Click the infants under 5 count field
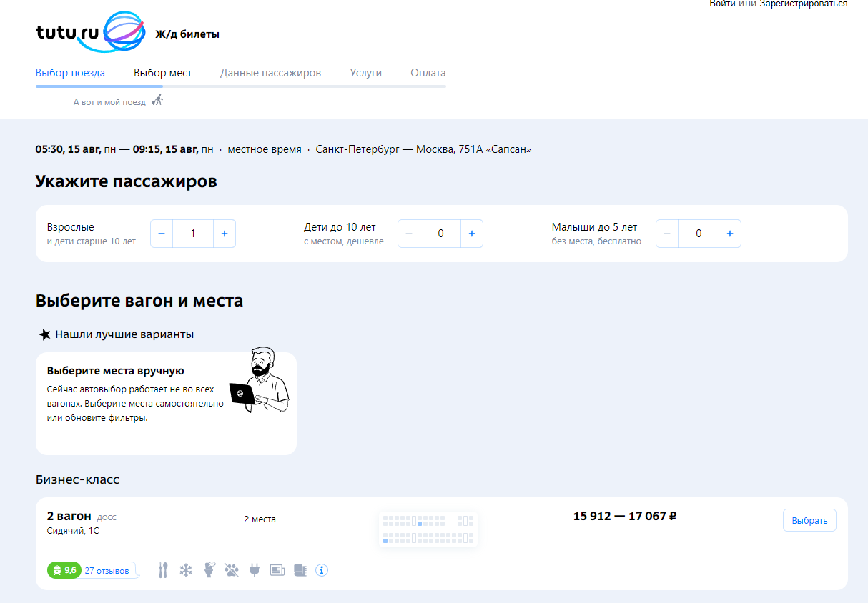This screenshot has width=868, height=603. coord(699,234)
